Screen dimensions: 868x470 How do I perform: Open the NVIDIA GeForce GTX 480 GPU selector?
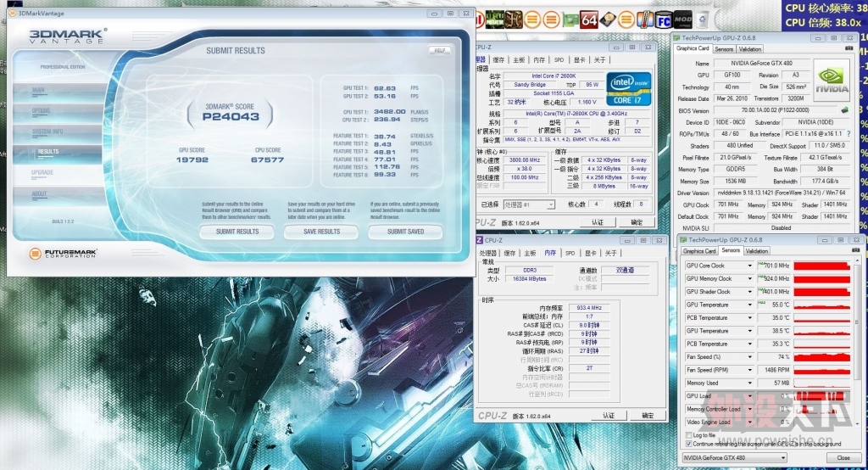pyautogui.click(x=734, y=458)
